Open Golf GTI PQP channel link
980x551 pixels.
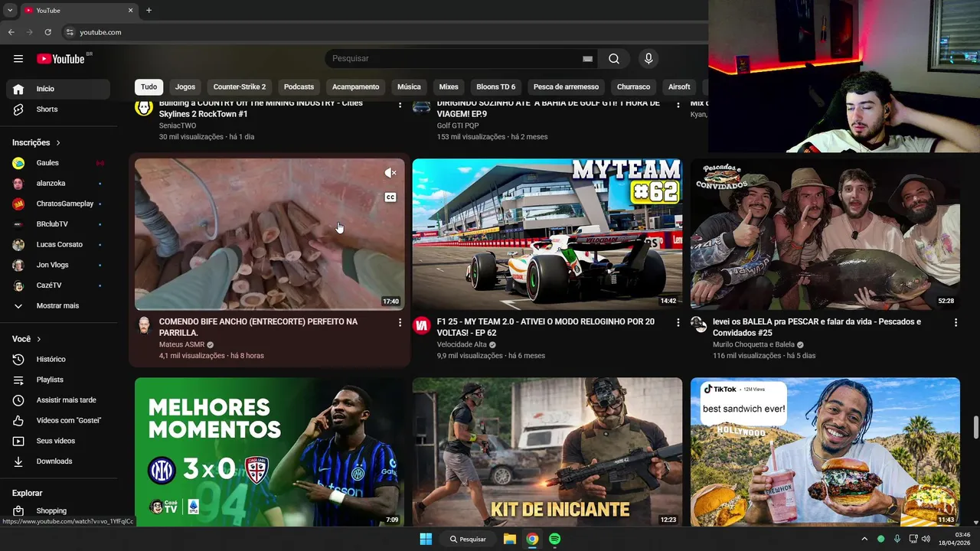[458, 126]
